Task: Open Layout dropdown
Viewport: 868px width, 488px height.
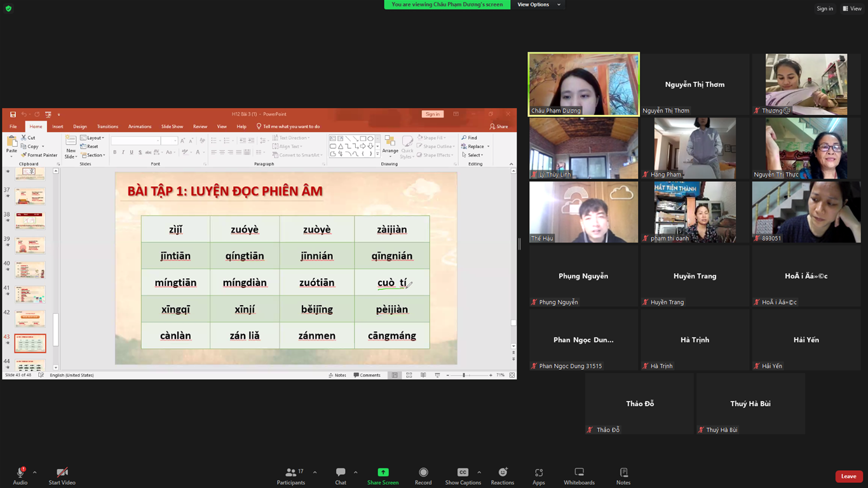Action: click(92, 138)
